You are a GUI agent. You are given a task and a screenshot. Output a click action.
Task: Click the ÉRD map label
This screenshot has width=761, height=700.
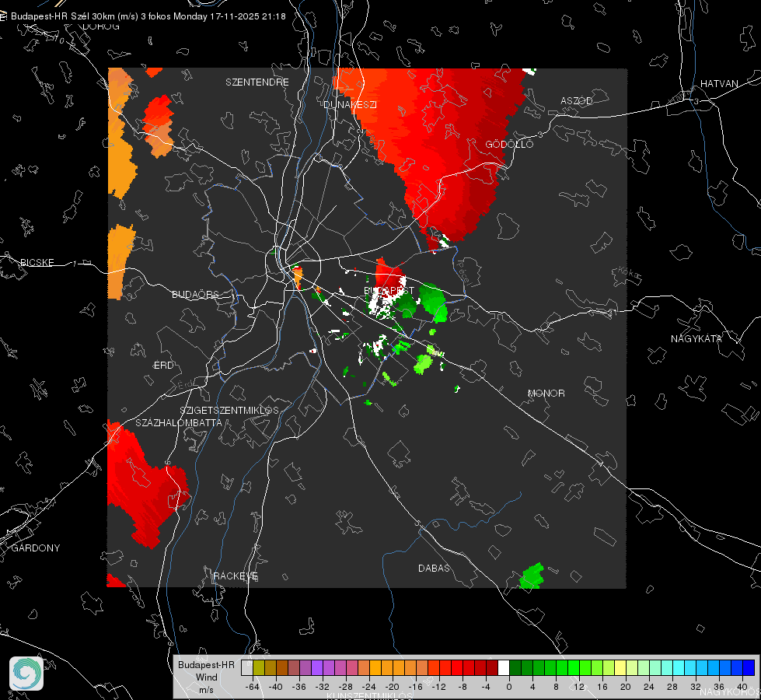[x=163, y=366]
